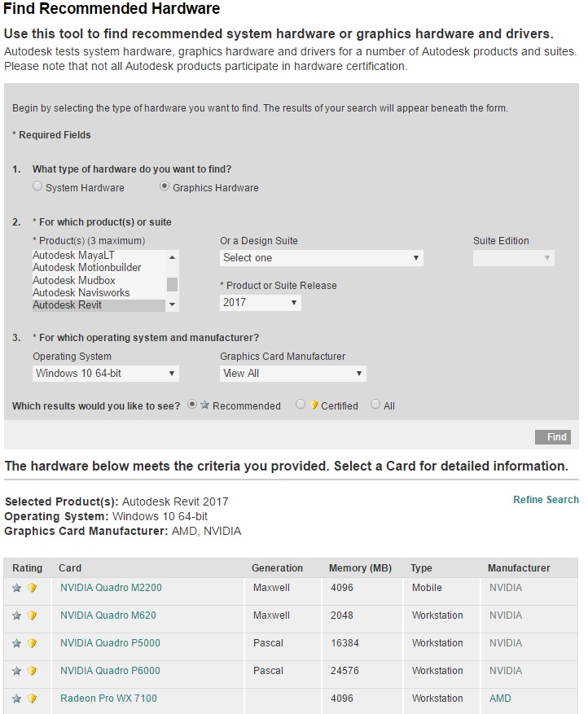
Task: Expand the Operating System Windows 10 64-bit dropdown
Action: pyautogui.click(x=106, y=374)
